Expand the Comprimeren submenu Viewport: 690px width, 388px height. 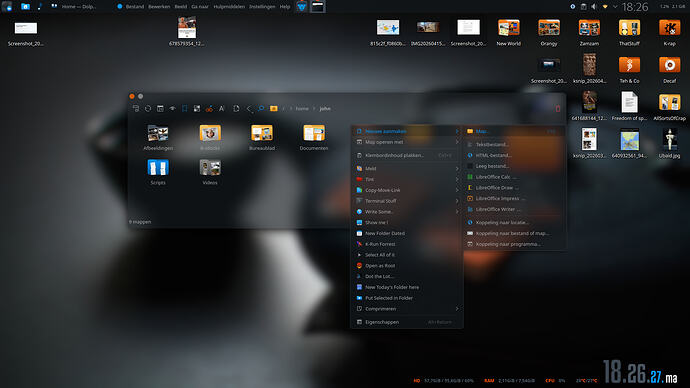(x=407, y=309)
